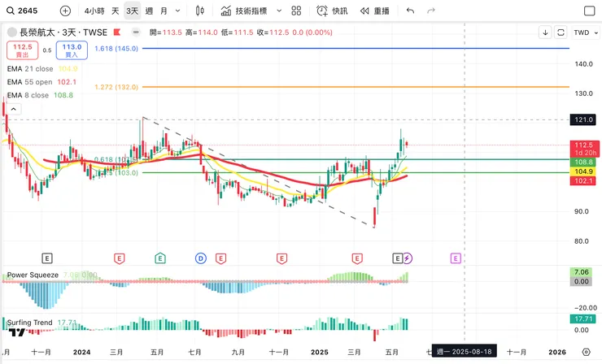Toggle fullscreen mode icon
The height and width of the screenshot is (364, 602).
coord(589,11)
